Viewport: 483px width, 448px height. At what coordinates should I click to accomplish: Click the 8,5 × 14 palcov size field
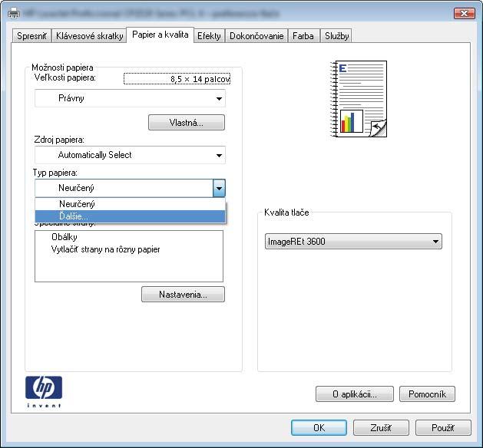click(x=177, y=79)
